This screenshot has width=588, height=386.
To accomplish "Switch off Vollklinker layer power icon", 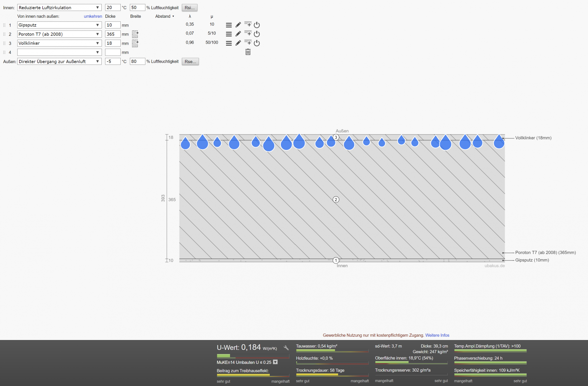I will pyautogui.click(x=257, y=43).
